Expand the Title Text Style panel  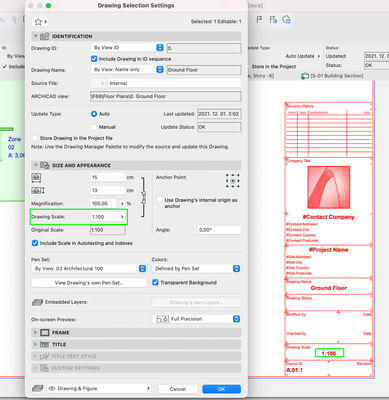coord(35,356)
